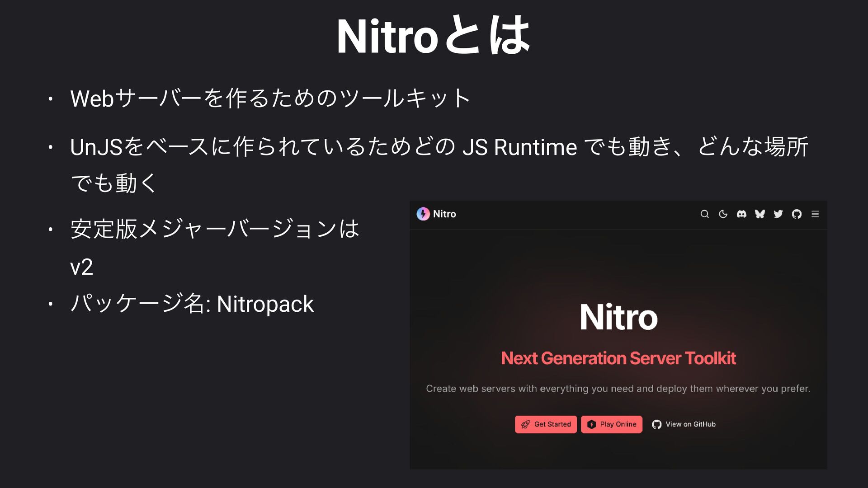The height and width of the screenshot is (488, 868).
Task: Click the Create web servers description text
Action: pyautogui.click(x=618, y=389)
